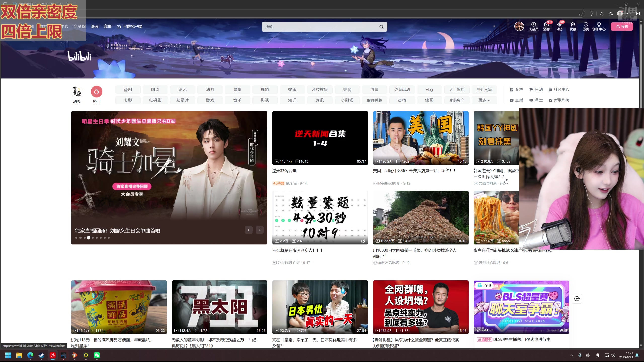Open the 新歌热榜 link

(x=559, y=100)
